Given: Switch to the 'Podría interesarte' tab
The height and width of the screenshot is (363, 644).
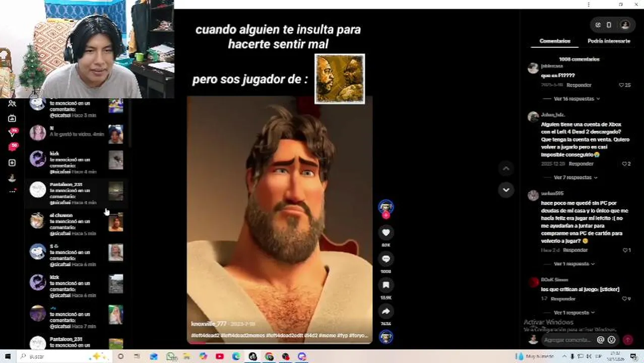Looking at the screenshot, I should click(x=609, y=41).
